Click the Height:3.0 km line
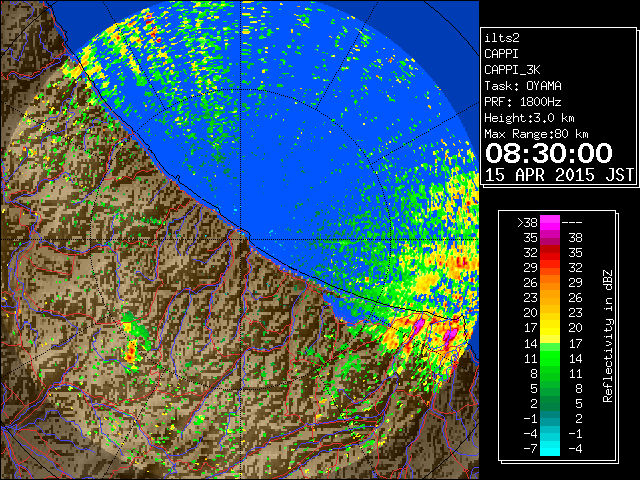This screenshot has width=640, height=480. pyautogui.click(x=529, y=118)
